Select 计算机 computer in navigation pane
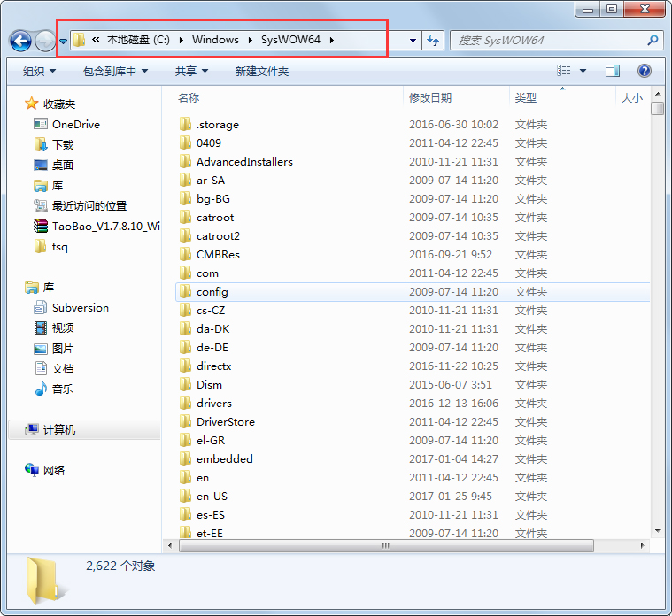The image size is (672, 616). (59, 429)
